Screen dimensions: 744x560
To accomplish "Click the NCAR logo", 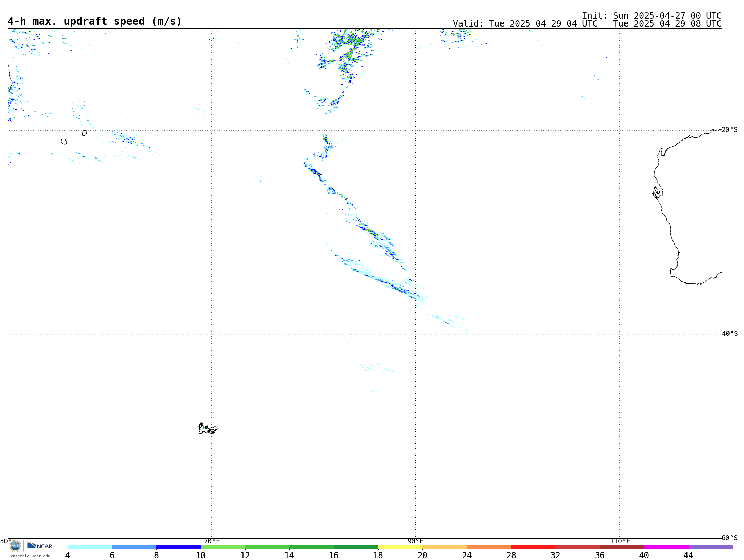I will (40, 546).
